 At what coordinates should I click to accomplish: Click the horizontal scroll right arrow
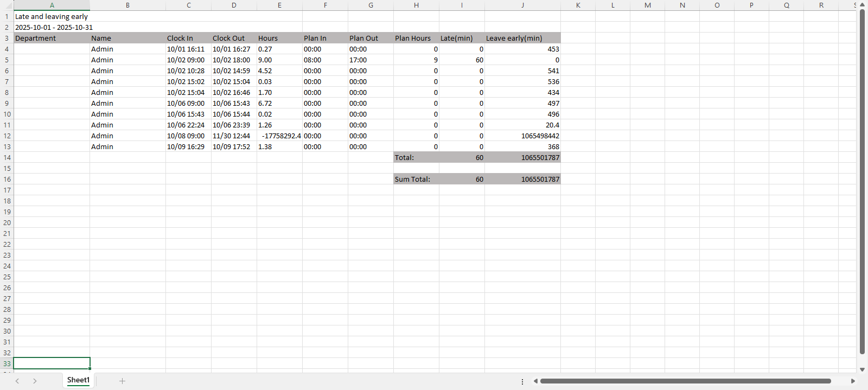tap(853, 381)
